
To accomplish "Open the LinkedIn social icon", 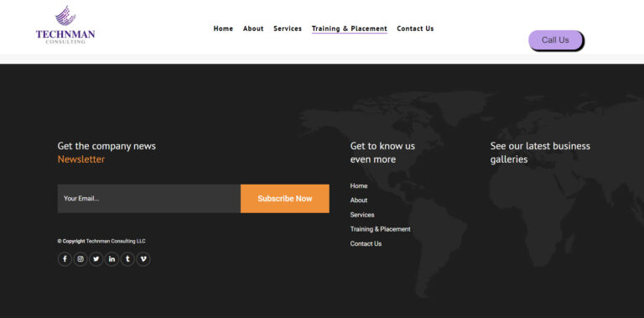I will [112, 259].
